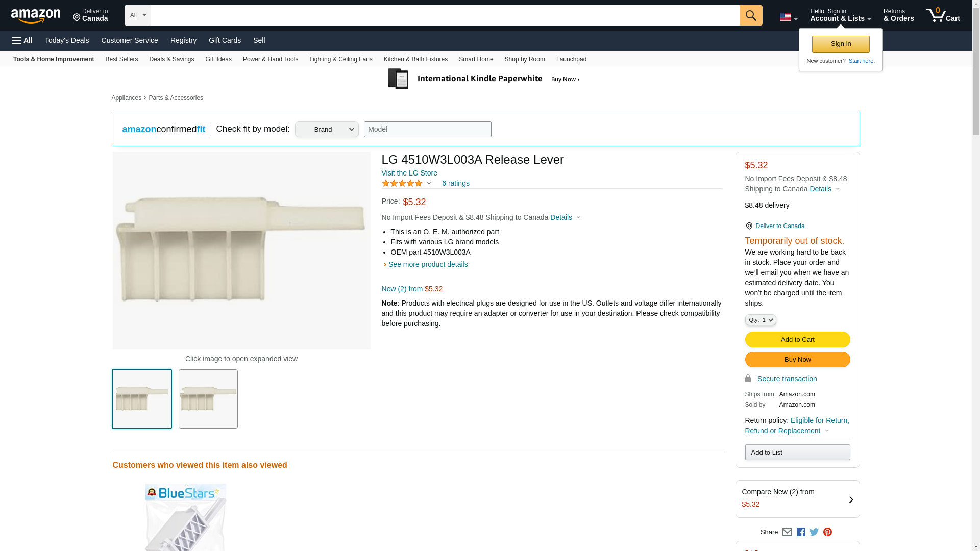Open the shopping cart
Screen dimensions: 980x551
(x=943, y=15)
